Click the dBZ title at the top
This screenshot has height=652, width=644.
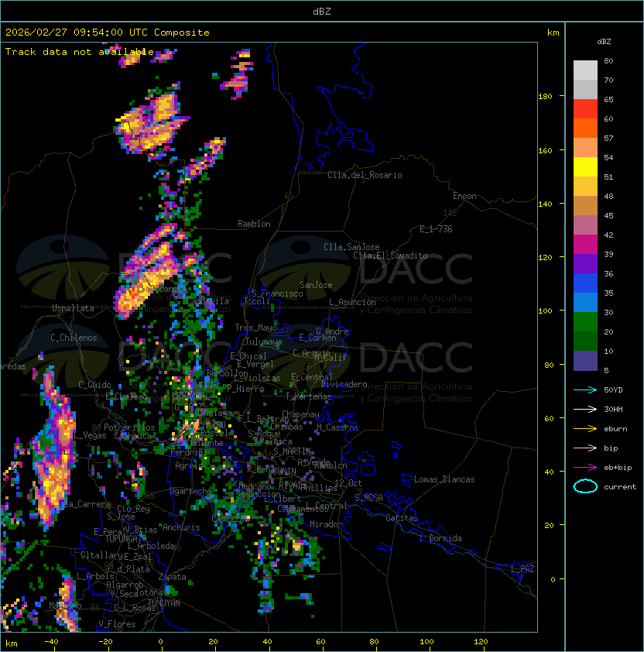pos(322,11)
